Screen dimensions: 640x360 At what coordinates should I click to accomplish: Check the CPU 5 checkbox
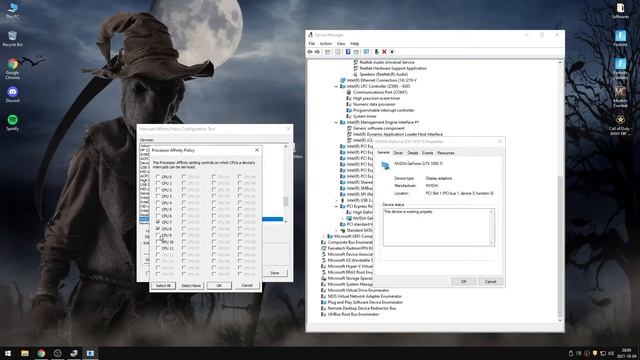pyautogui.click(x=158, y=209)
